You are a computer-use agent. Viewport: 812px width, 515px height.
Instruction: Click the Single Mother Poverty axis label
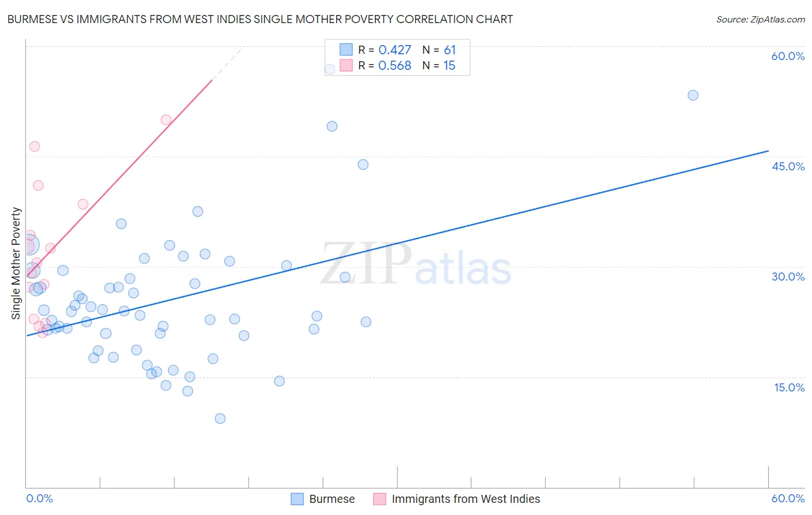16,263
